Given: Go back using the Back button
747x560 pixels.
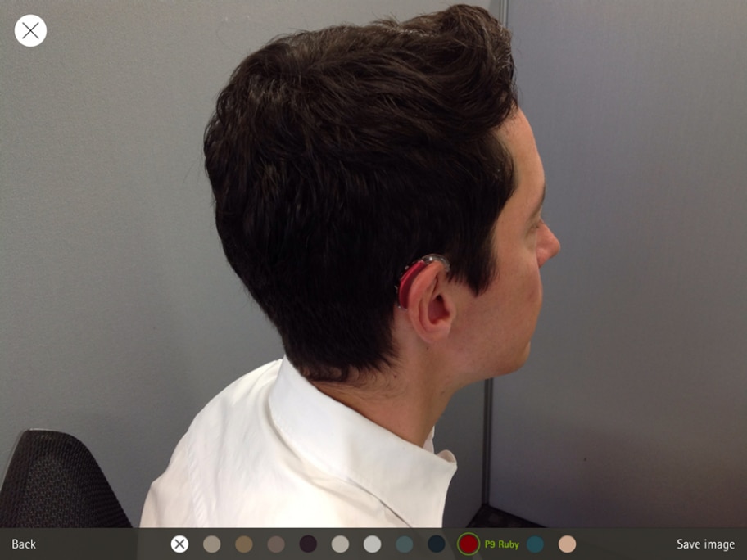Looking at the screenshot, I should pyautogui.click(x=24, y=544).
